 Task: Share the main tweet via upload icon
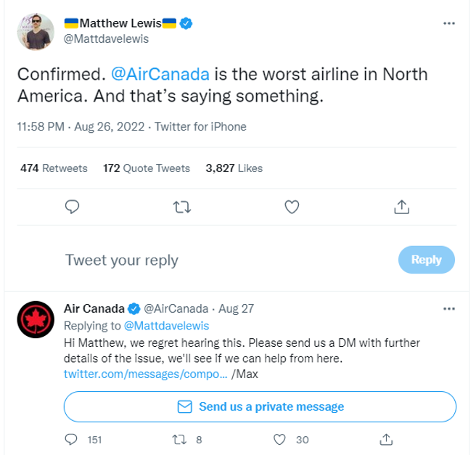pyautogui.click(x=401, y=208)
